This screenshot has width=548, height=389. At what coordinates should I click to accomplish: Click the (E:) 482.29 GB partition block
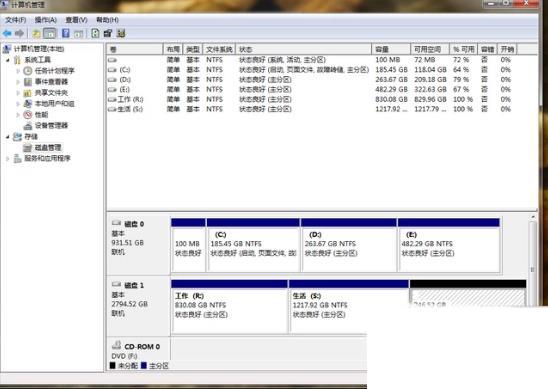(449, 245)
